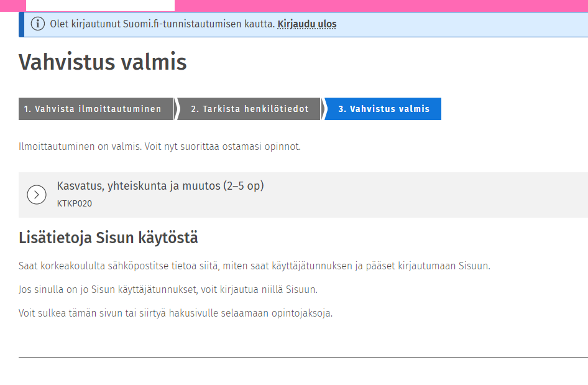588x385 pixels.
Task: Expand the Kasvatus, yhteiskunta ja muutos course chevron
Action: [37, 195]
